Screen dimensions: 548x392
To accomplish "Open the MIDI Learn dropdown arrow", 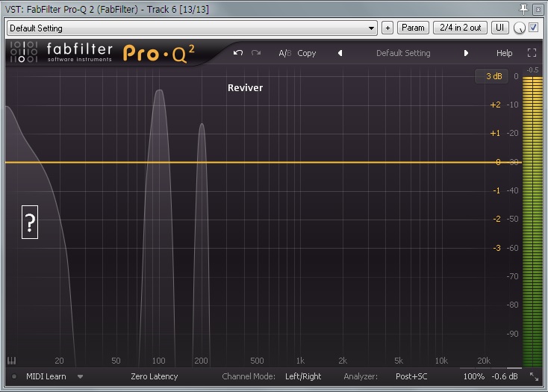I will pyautogui.click(x=80, y=376).
